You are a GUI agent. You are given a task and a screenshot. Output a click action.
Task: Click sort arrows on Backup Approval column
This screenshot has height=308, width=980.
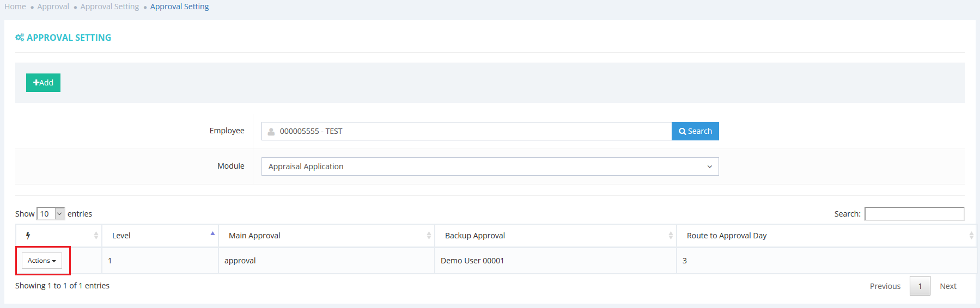tap(671, 236)
